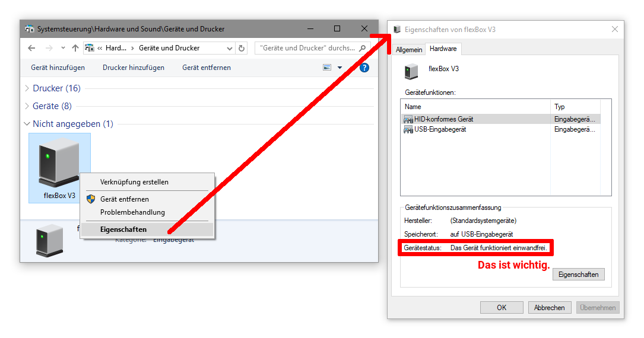This screenshot has height=338, width=644.
Task: Choose Gerät entfernen in the context menu
Action: click(x=125, y=199)
